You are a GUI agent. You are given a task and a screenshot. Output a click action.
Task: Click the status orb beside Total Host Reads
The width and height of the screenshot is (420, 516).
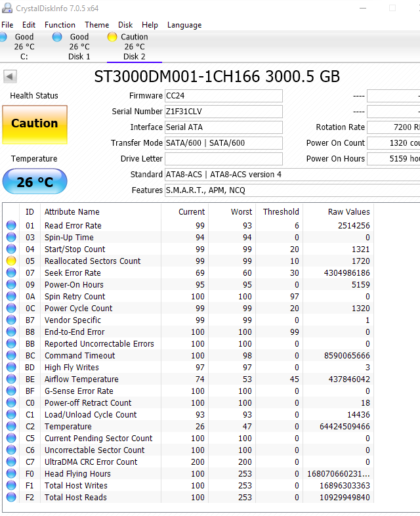(11, 497)
